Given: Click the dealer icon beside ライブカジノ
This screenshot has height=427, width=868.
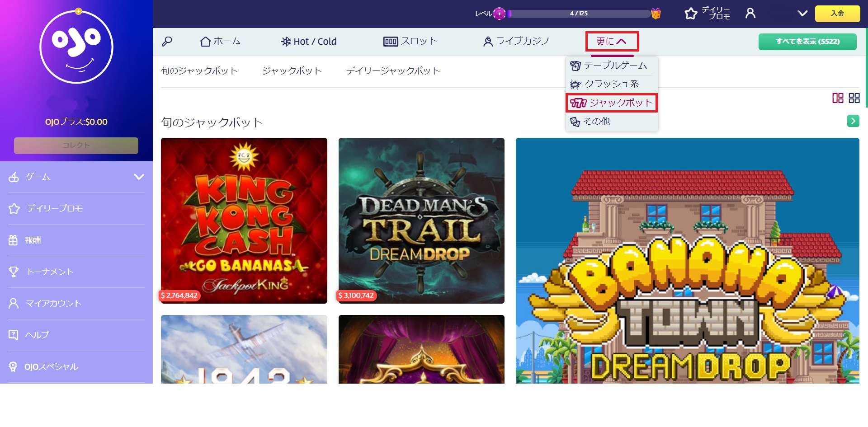Looking at the screenshot, I should click(488, 42).
